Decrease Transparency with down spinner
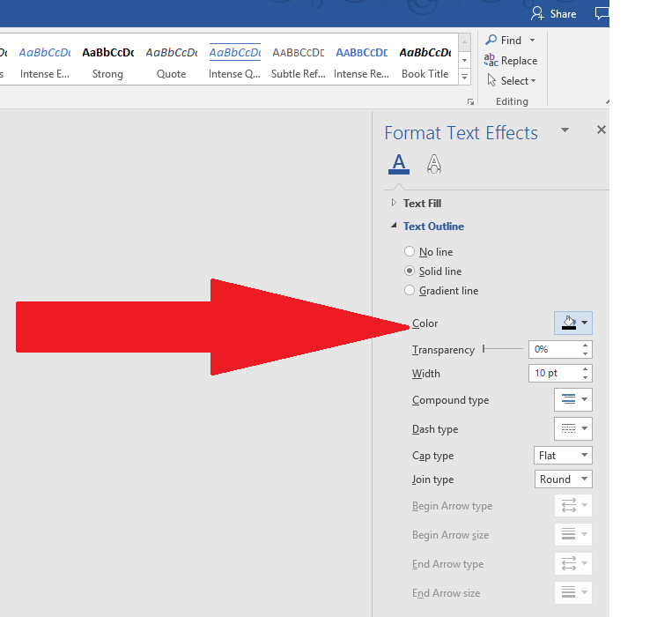 [x=586, y=353]
